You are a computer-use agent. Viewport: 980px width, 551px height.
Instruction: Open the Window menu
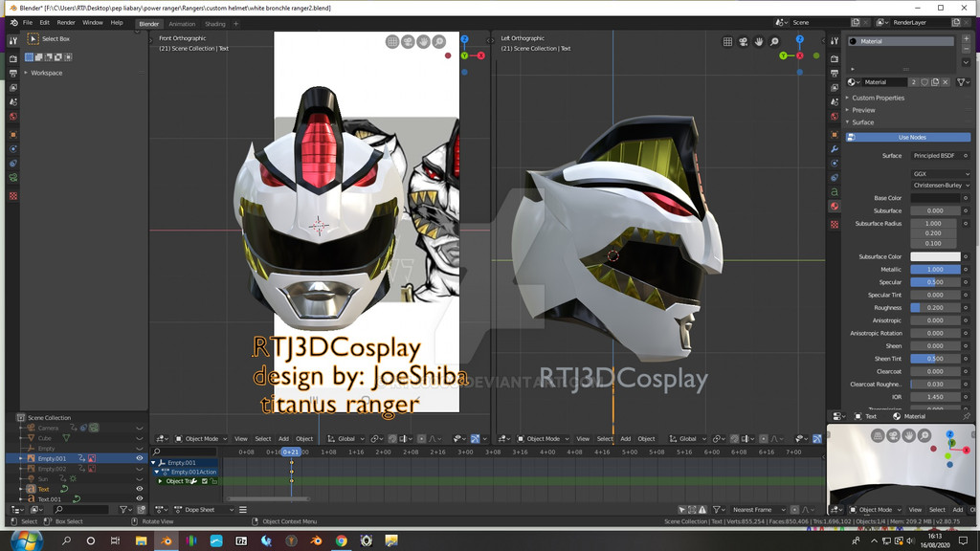pos(93,23)
